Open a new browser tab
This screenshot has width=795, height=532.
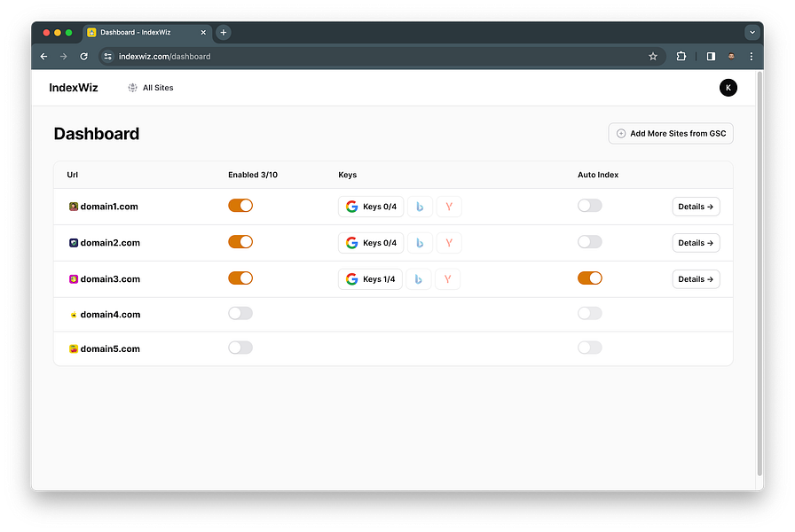click(x=223, y=33)
